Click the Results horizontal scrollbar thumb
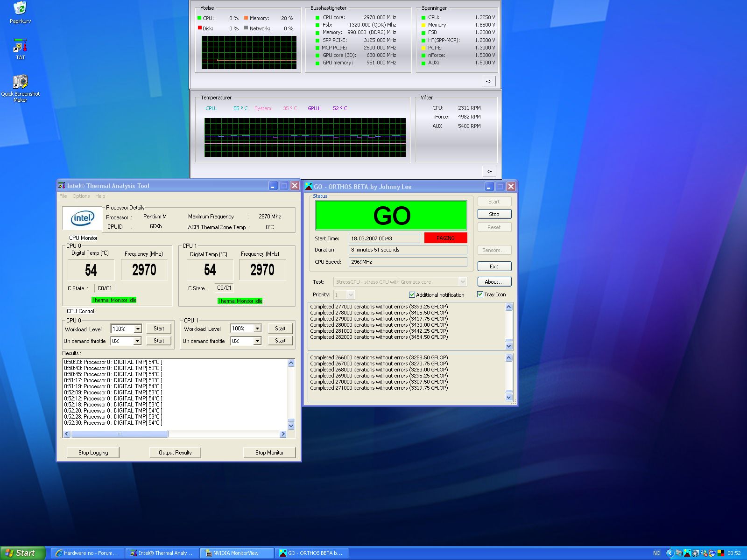Screen dimensions: 747x560 120,434
